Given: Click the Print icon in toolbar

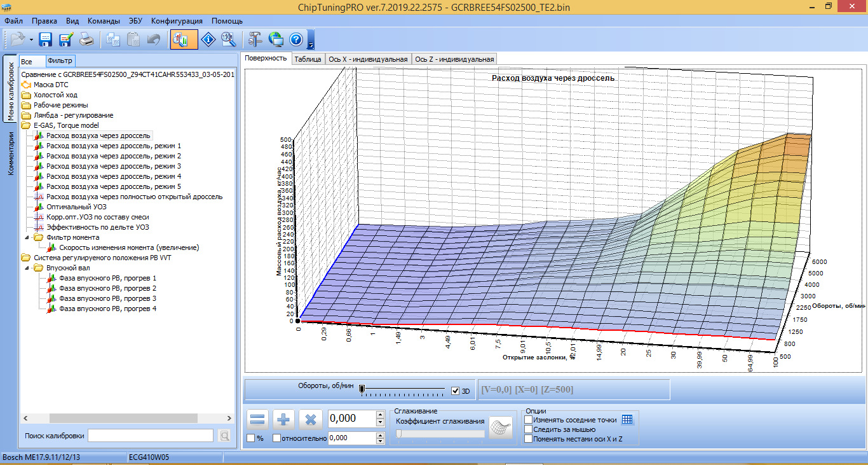Looking at the screenshot, I should (86, 40).
